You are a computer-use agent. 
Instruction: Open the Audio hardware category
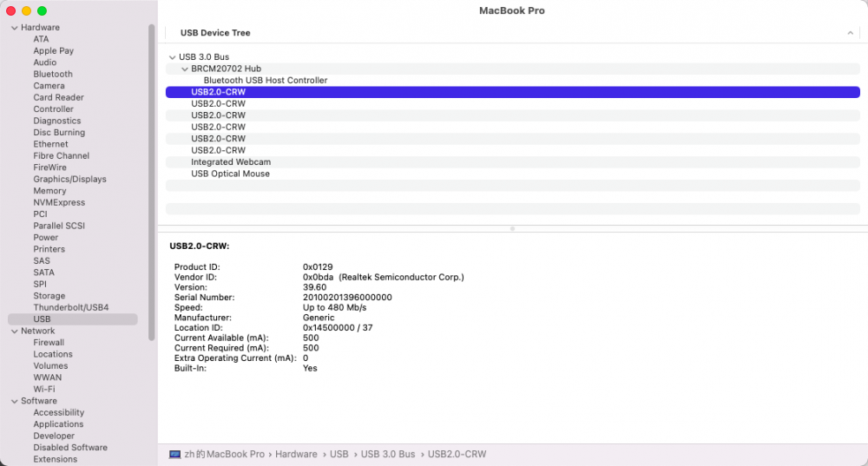[x=45, y=62]
